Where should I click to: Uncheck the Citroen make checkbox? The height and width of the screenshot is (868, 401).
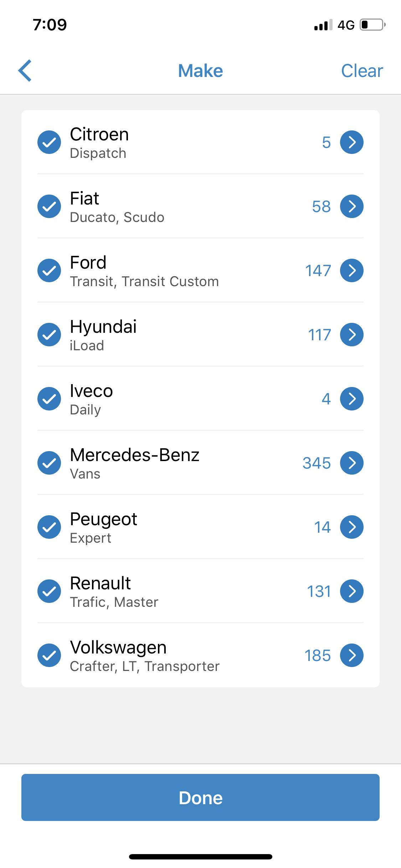click(49, 142)
